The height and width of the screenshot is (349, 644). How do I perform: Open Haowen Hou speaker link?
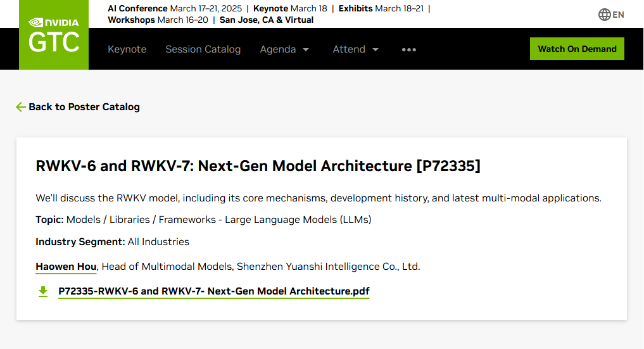(66, 267)
